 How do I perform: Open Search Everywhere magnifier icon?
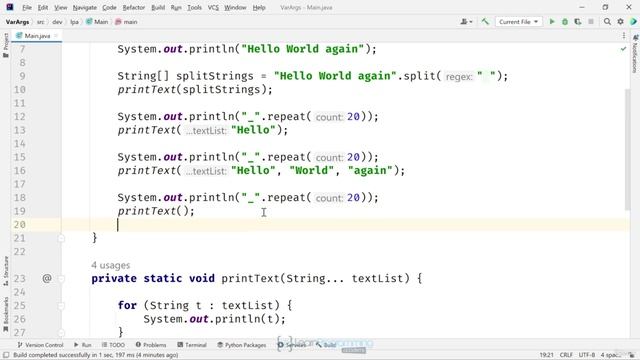click(x=607, y=22)
